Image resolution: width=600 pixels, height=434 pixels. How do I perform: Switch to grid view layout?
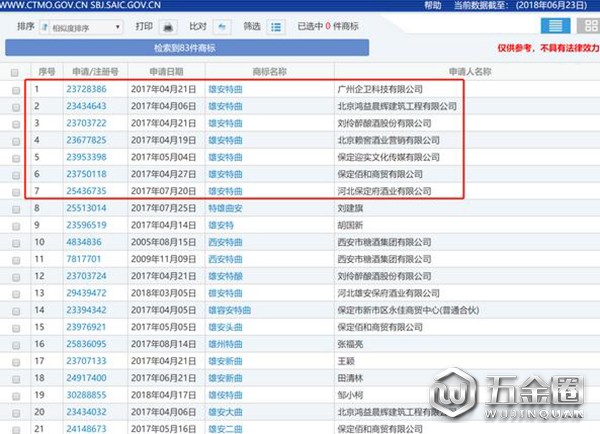pos(590,26)
